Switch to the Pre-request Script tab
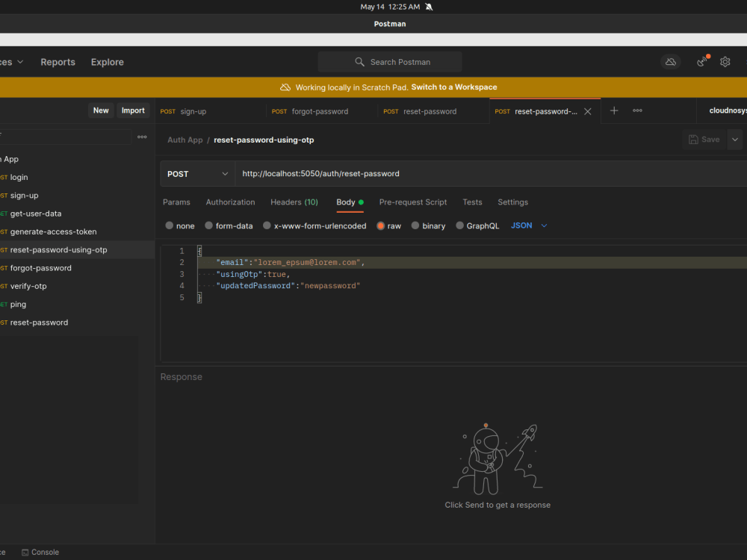 click(413, 202)
